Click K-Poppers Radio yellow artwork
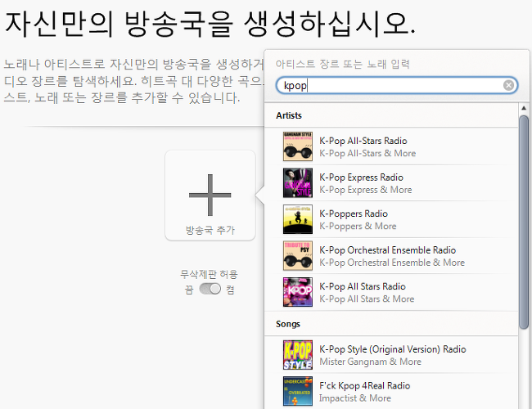Viewport: 532px width, 409px height. [x=298, y=219]
